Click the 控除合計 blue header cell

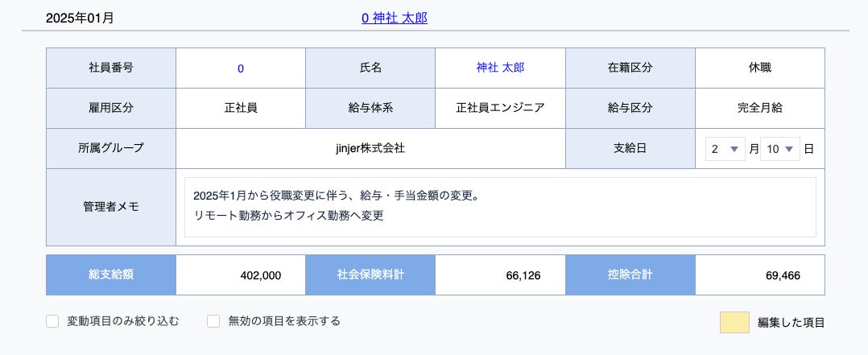(630, 275)
